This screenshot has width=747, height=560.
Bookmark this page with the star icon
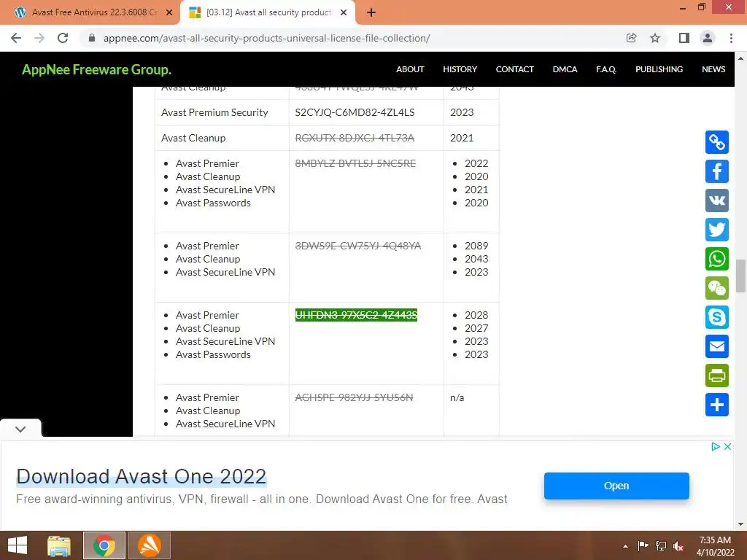tap(655, 38)
